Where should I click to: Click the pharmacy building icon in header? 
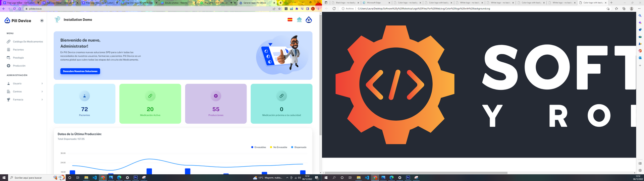(x=299, y=20)
